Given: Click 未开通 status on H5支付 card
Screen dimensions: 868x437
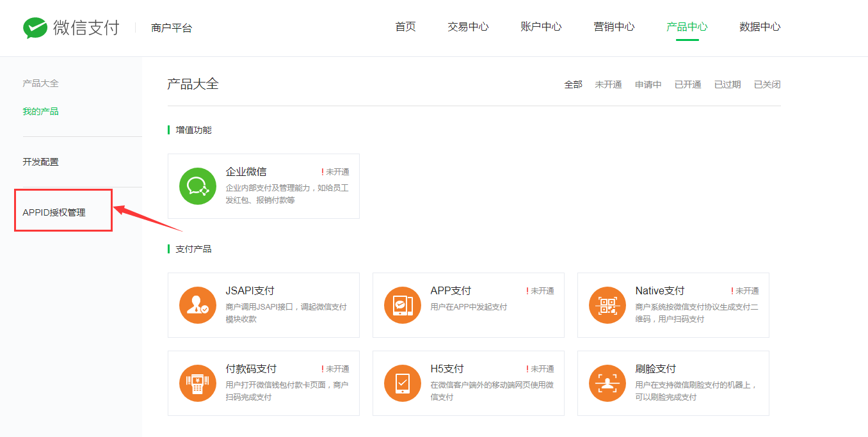Looking at the screenshot, I should pos(540,369).
